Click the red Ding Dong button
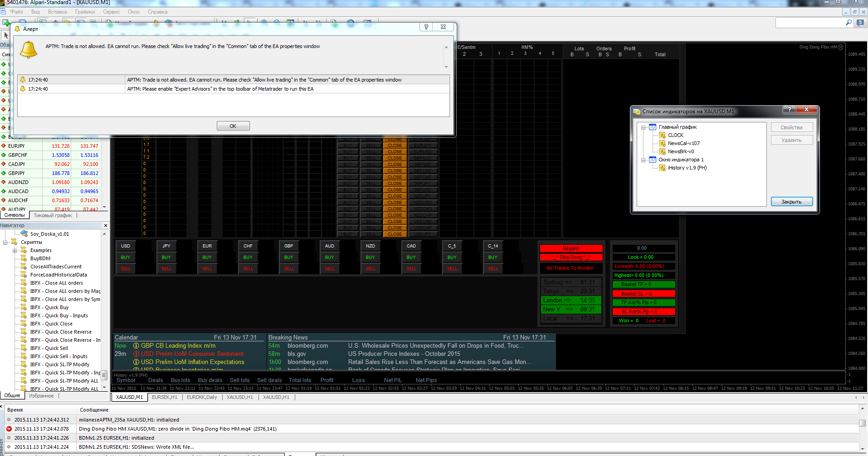This screenshot has width=868, height=456. pyautogui.click(x=571, y=257)
